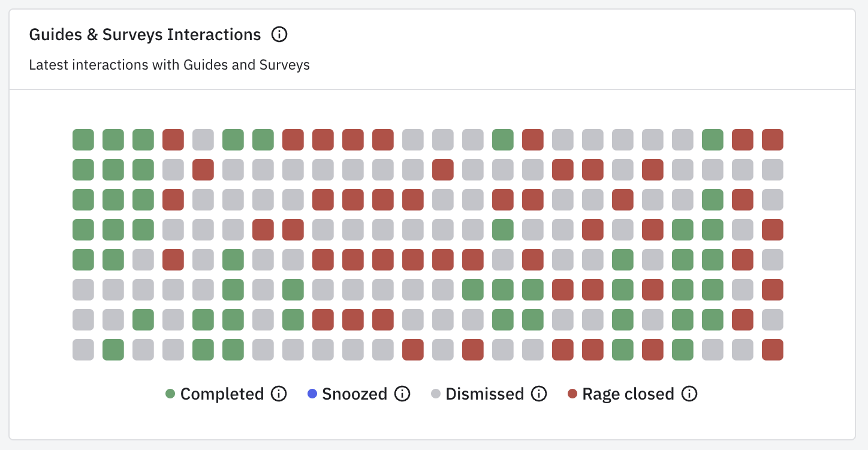Click the gray Dismissed legend dot
This screenshot has width=868, height=450.
(x=436, y=394)
